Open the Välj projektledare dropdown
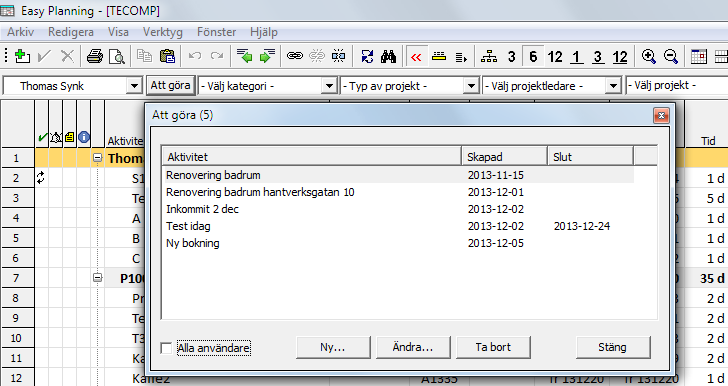This screenshot has height=386, width=728. 613,86
